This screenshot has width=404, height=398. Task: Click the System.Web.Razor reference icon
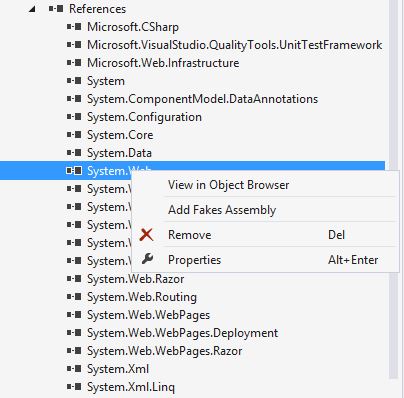(x=74, y=278)
